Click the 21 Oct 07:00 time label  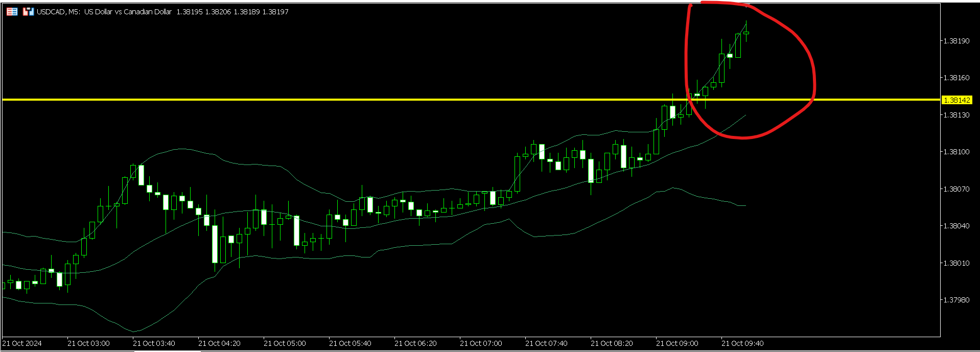[481, 343]
